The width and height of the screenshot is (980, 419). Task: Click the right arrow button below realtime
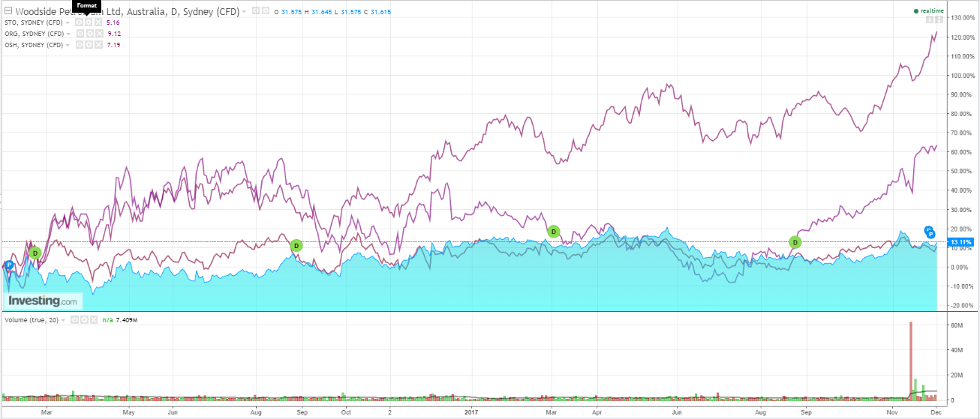pos(939,19)
